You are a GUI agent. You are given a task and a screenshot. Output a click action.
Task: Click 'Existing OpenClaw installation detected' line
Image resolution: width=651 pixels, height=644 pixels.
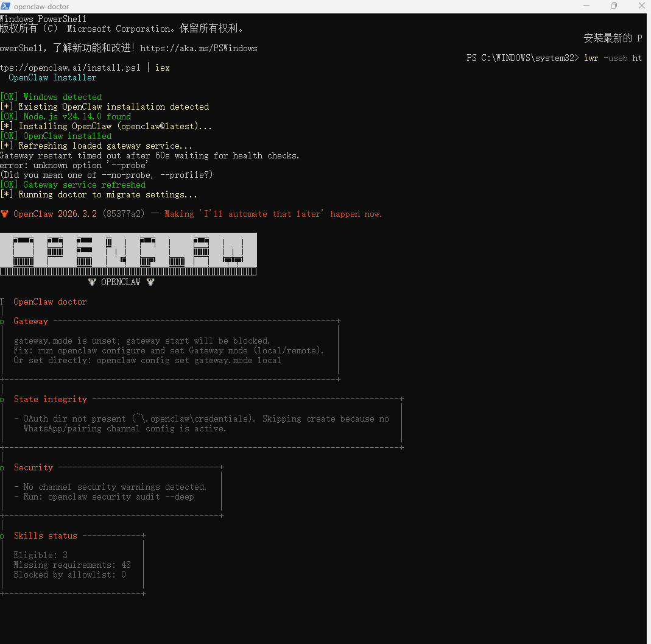pos(104,107)
